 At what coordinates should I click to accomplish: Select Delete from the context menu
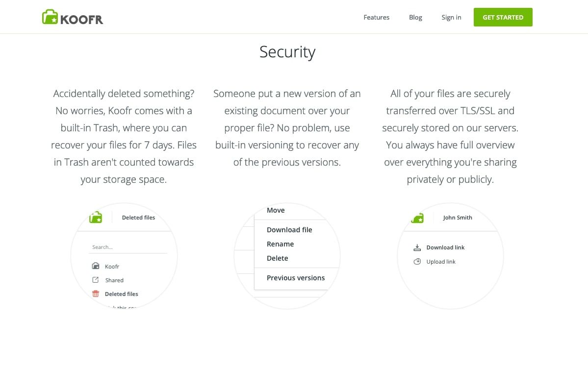(x=277, y=258)
